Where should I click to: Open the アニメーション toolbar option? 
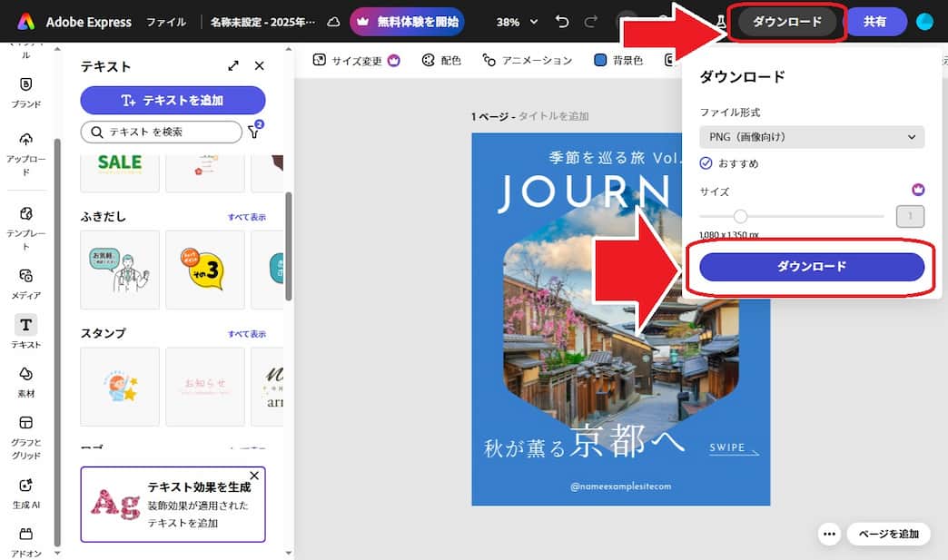click(528, 61)
